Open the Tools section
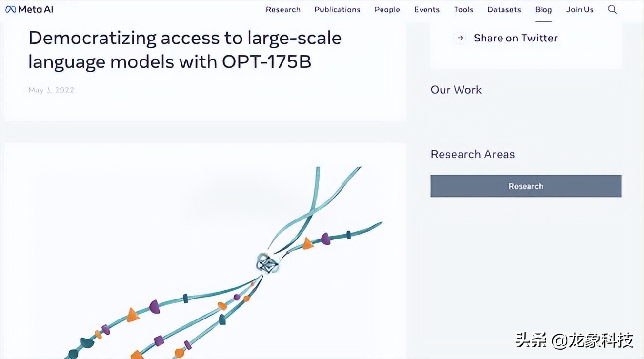 pyautogui.click(x=463, y=9)
